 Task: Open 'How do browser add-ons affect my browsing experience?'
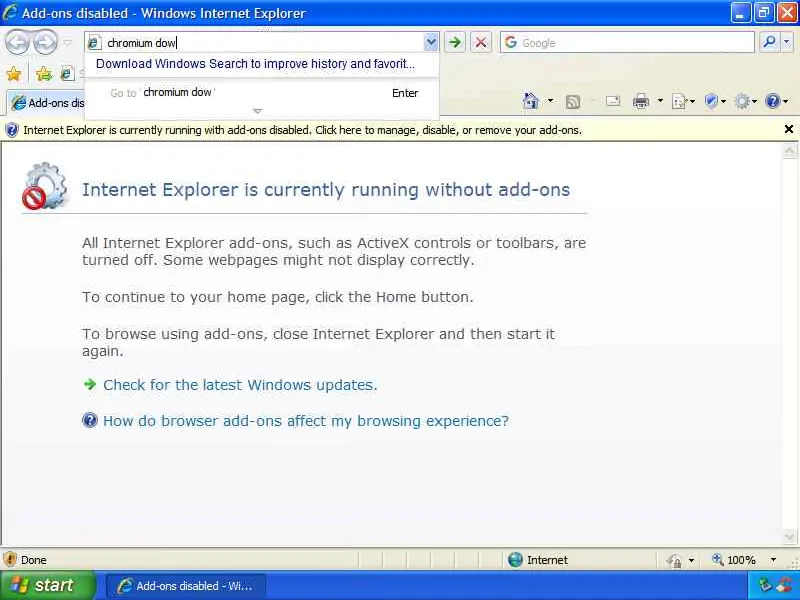point(306,421)
